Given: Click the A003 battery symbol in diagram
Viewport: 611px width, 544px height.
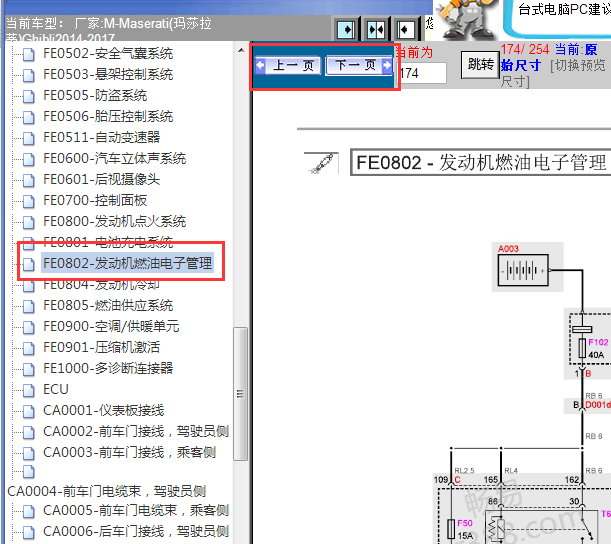Looking at the screenshot, I should pyautogui.click(x=523, y=270).
